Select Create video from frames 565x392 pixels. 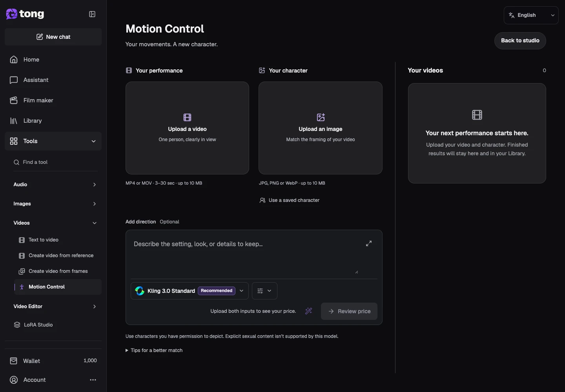point(58,271)
